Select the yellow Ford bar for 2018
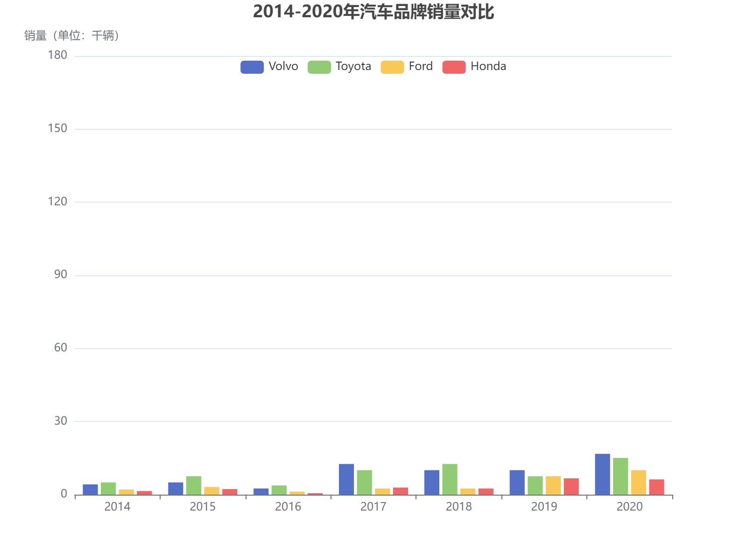The width and height of the screenshot is (747, 560). (x=468, y=491)
